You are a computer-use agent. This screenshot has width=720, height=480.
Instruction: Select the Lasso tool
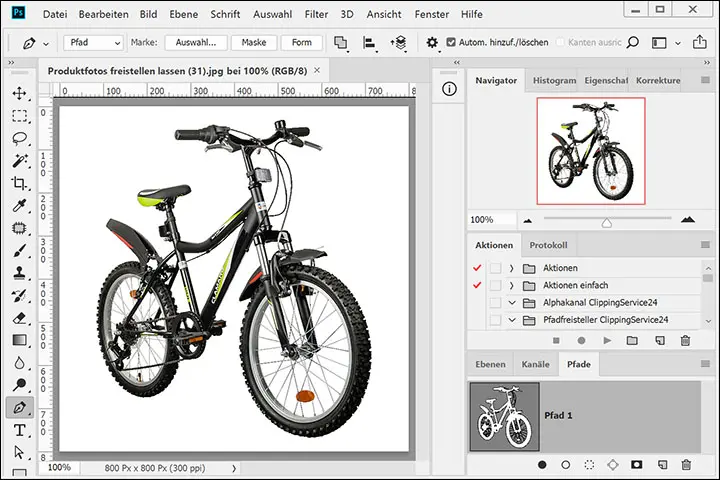(19, 138)
